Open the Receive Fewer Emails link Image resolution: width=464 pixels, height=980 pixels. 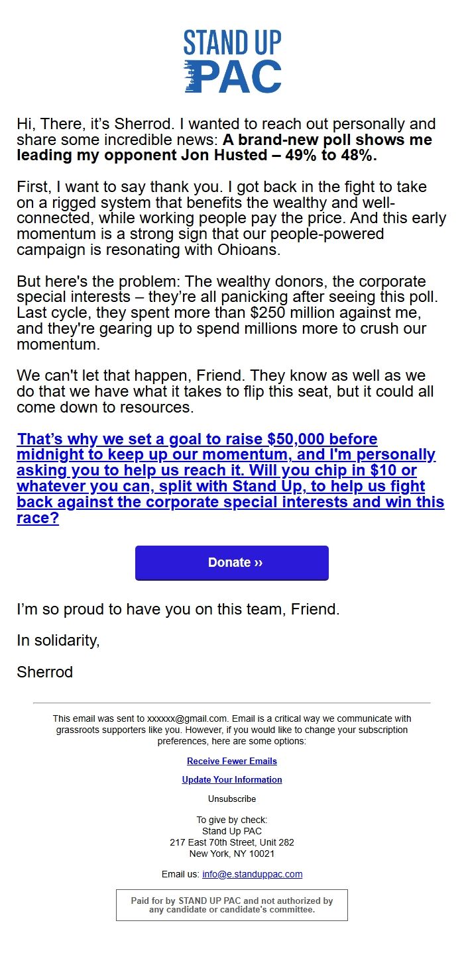pos(232,761)
